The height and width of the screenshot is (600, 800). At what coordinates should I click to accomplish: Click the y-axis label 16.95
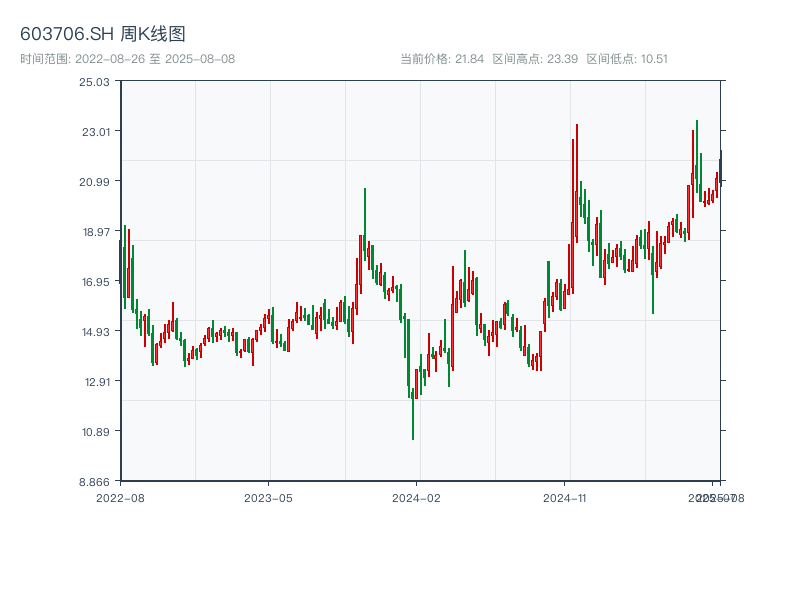point(96,282)
